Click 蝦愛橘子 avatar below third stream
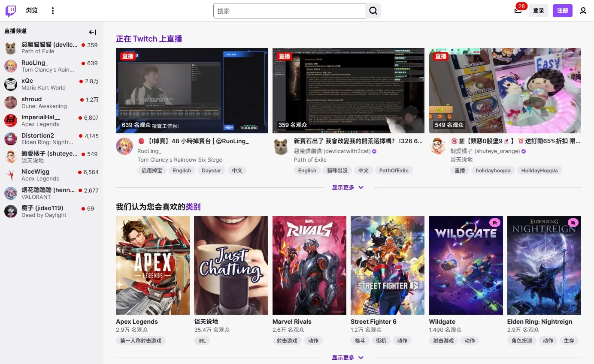 pos(437,146)
